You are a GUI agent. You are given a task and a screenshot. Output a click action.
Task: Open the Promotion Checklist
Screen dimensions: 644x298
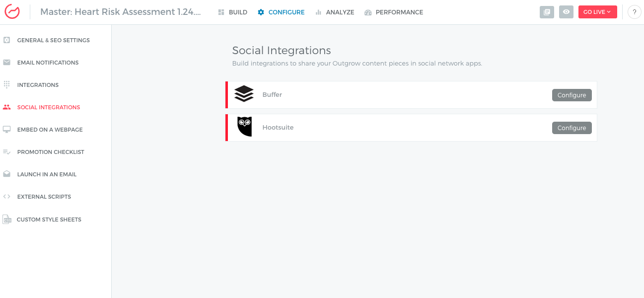click(x=51, y=152)
